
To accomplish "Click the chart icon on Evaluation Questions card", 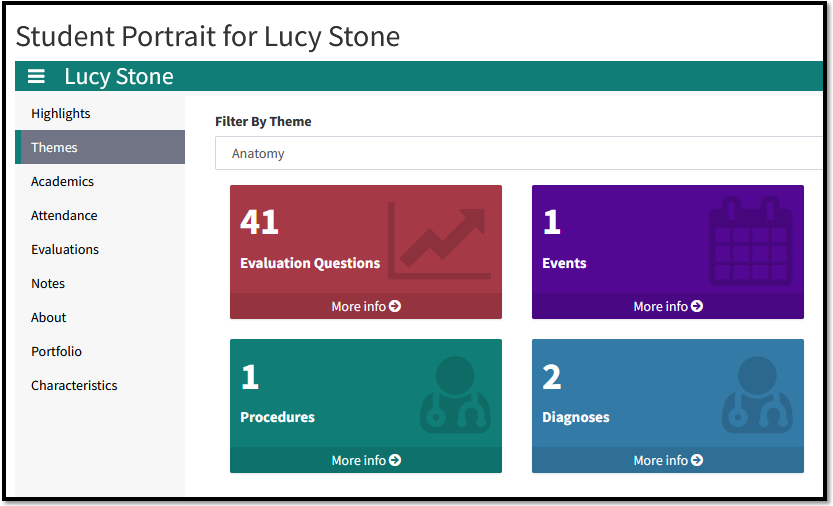I will (439, 240).
